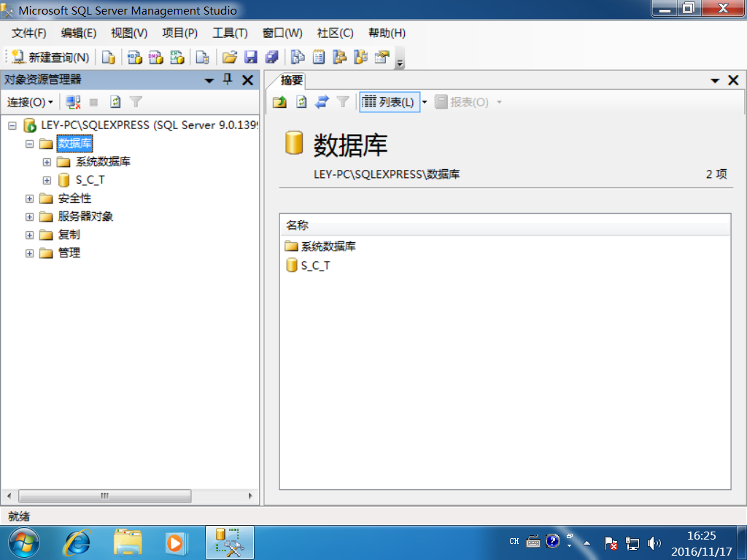Expand the S_C_T database tree node

coord(47,181)
